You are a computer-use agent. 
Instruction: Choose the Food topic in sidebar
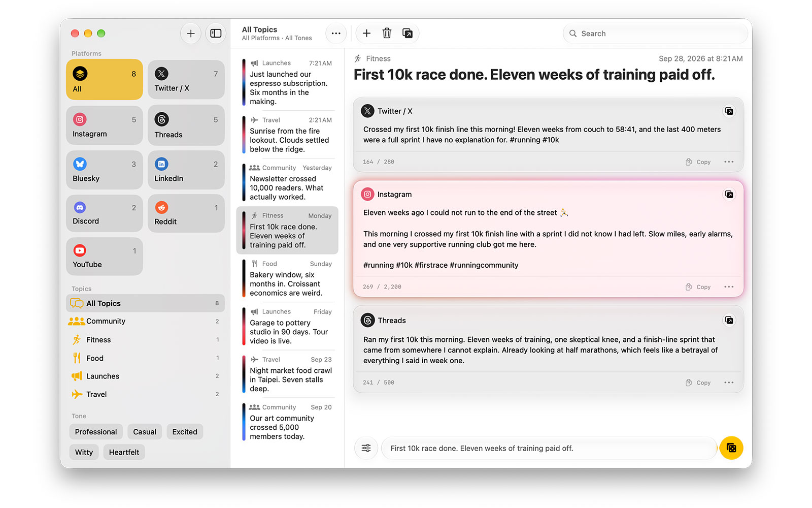click(145, 358)
